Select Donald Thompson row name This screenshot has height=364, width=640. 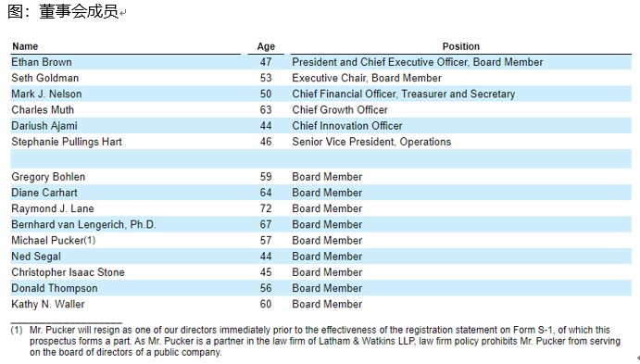pyautogui.click(x=55, y=288)
